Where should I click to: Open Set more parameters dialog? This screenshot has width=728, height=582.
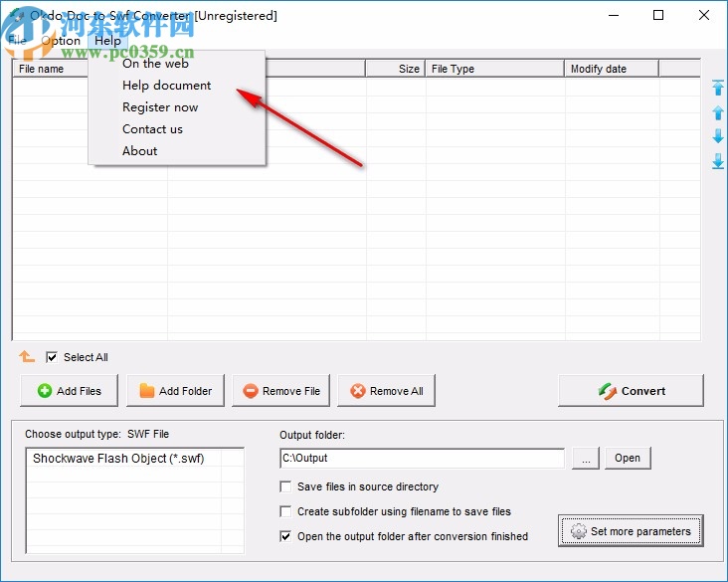click(x=631, y=530)
